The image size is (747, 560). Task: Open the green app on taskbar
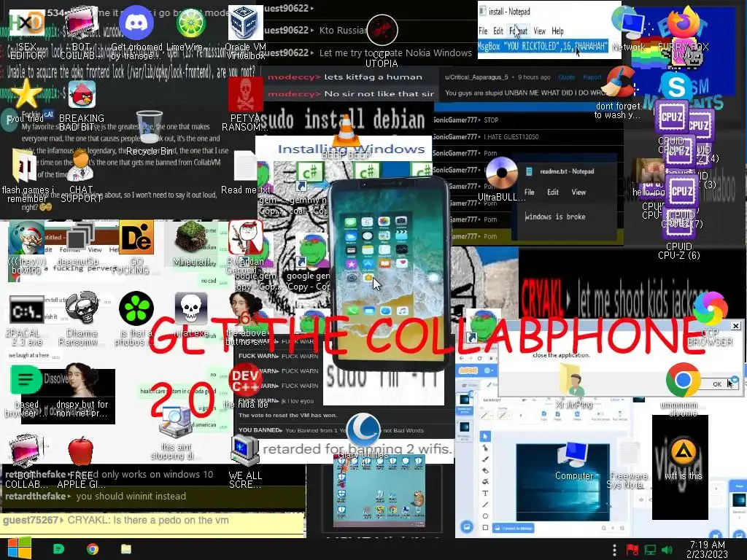point(58,549)
